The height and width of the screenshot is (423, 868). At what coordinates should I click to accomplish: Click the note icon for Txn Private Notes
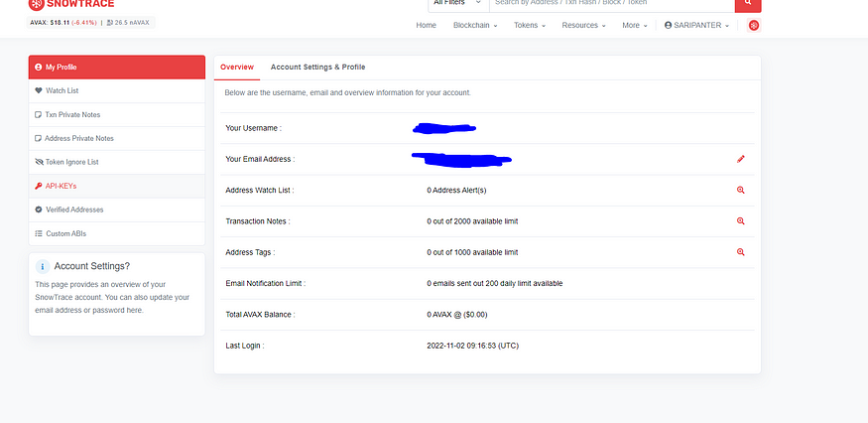[x=39, y=115]
